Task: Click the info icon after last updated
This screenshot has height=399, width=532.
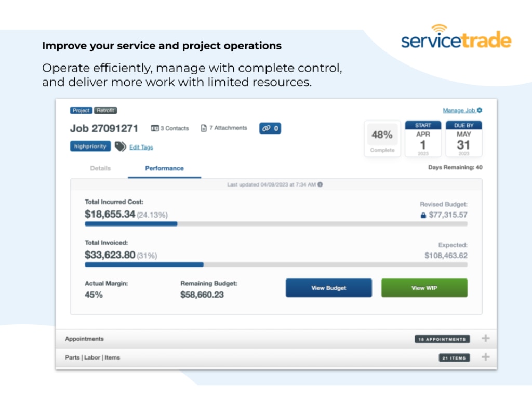Action: click(320, 184)
